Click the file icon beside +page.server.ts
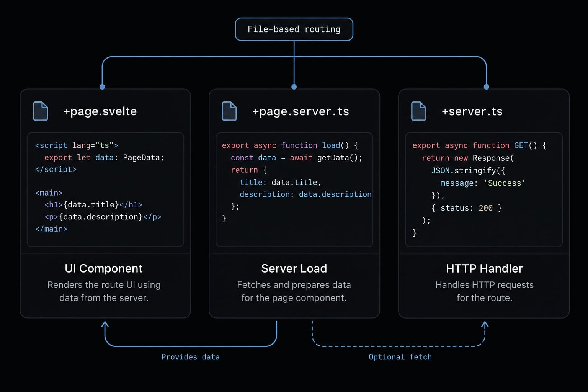This screenshot has height=392, width=588. click(x=229, y=111)
